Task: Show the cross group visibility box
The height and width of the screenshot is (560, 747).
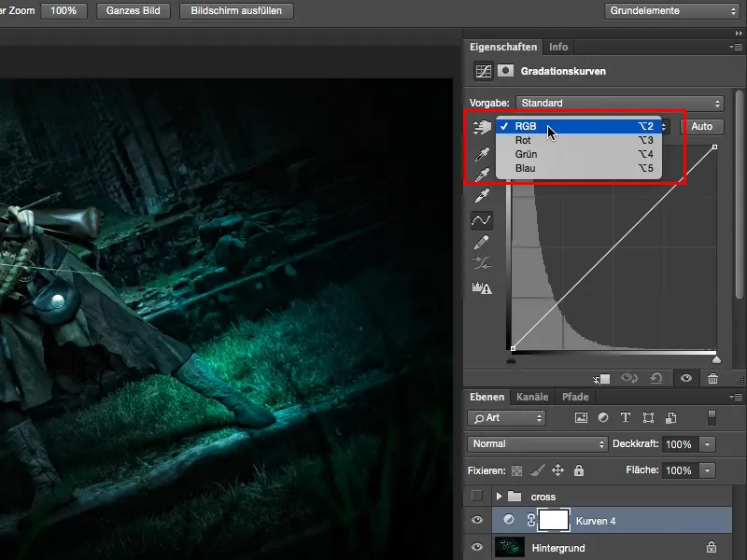Action: 477,496
